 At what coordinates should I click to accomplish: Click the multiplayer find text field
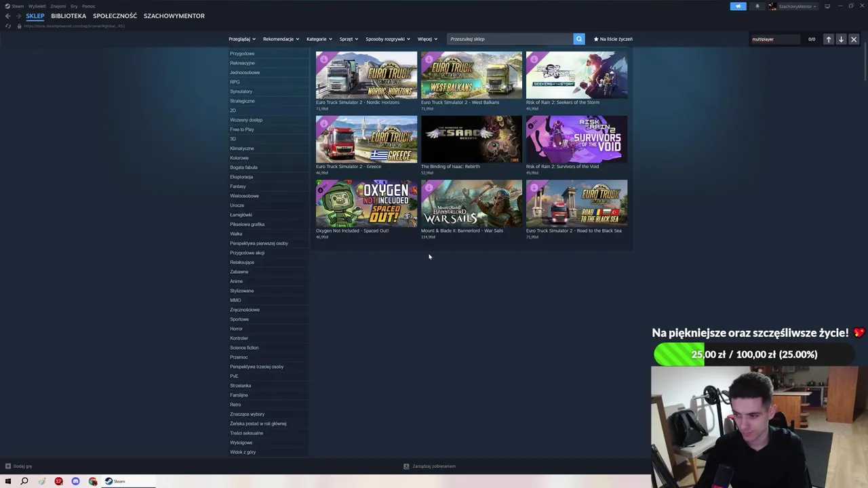click(776, 39)
